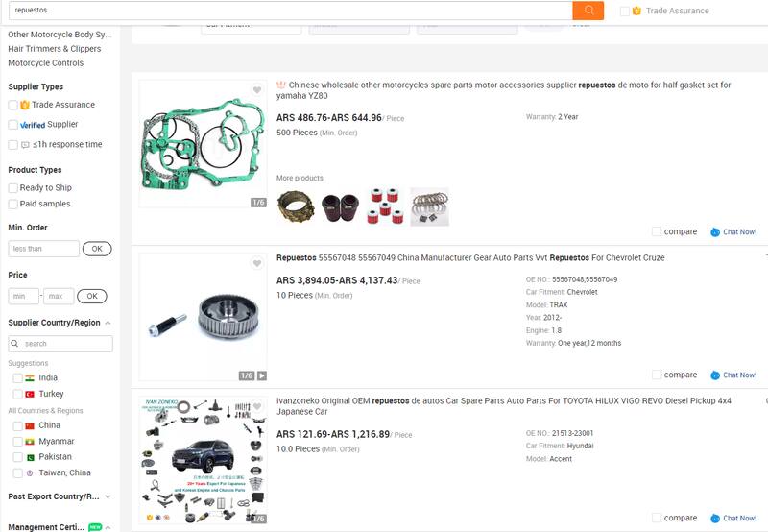This screenshot has width=768, height=532.
Task: Open the Motorcycle Controls category
Action: 45,63
